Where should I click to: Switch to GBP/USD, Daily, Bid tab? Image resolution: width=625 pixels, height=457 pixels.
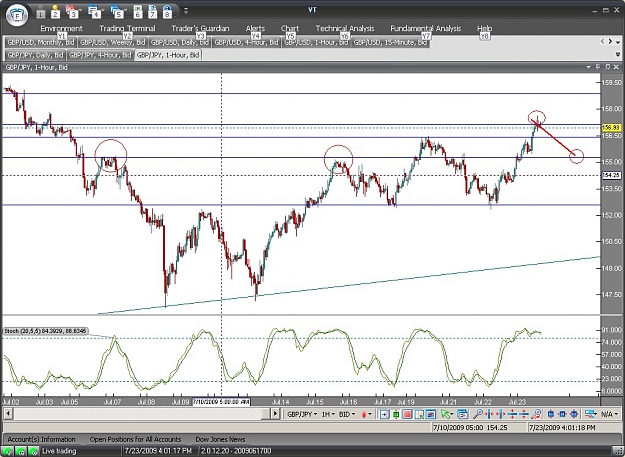coord(180,42)
